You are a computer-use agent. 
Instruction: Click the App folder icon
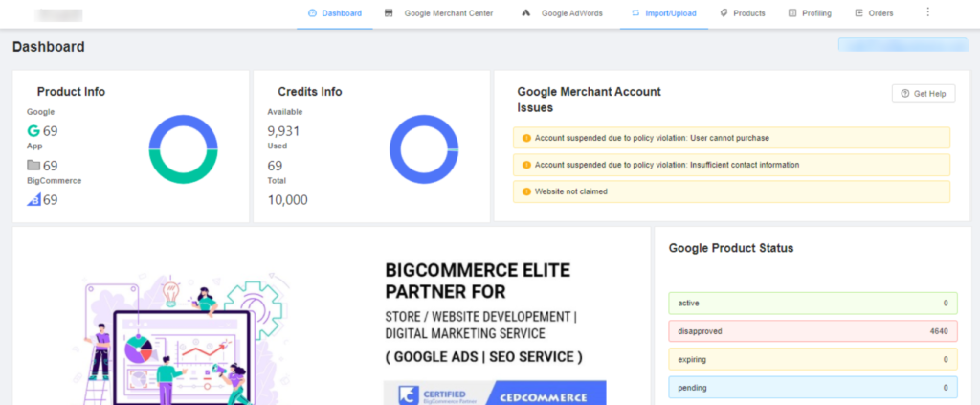(x=33, y=166)
